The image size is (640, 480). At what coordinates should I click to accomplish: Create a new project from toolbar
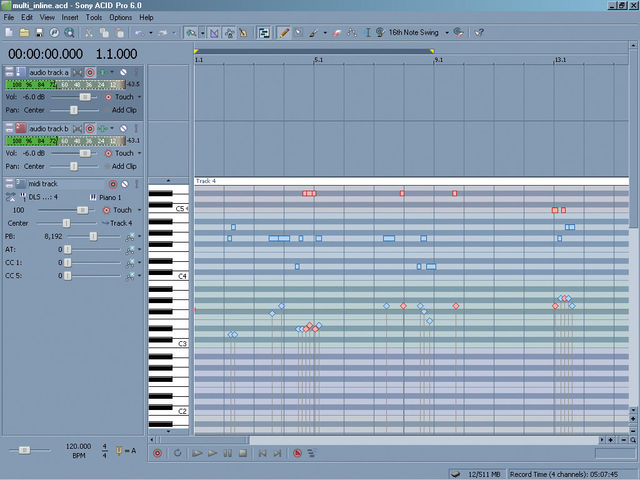point(9,33)
